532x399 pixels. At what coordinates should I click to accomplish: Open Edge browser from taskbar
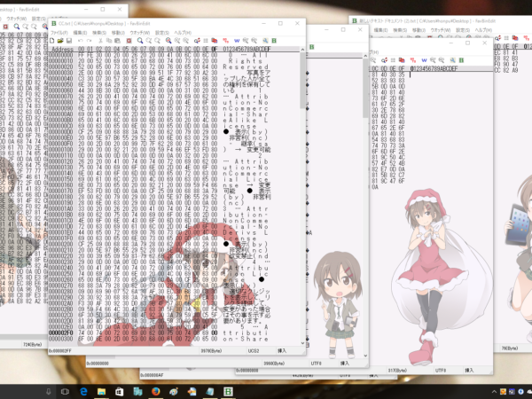click(x=83, y=392)
